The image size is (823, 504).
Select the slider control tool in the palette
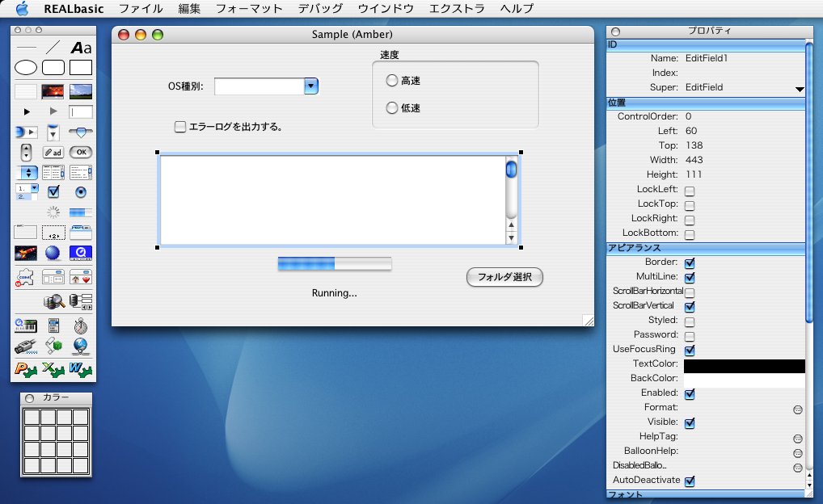[x=81, y=132]
